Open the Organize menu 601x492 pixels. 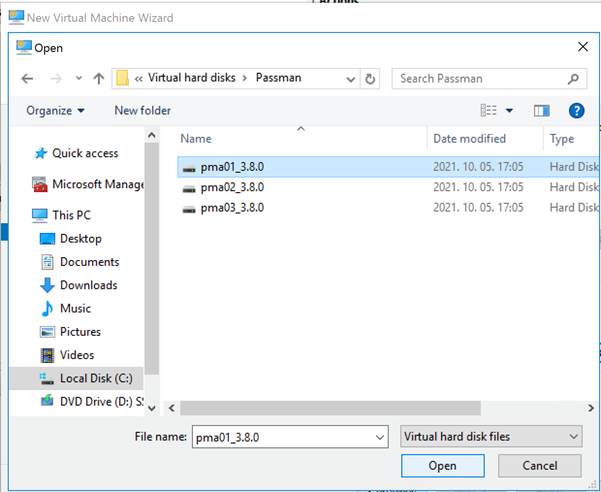click(55, 111)
